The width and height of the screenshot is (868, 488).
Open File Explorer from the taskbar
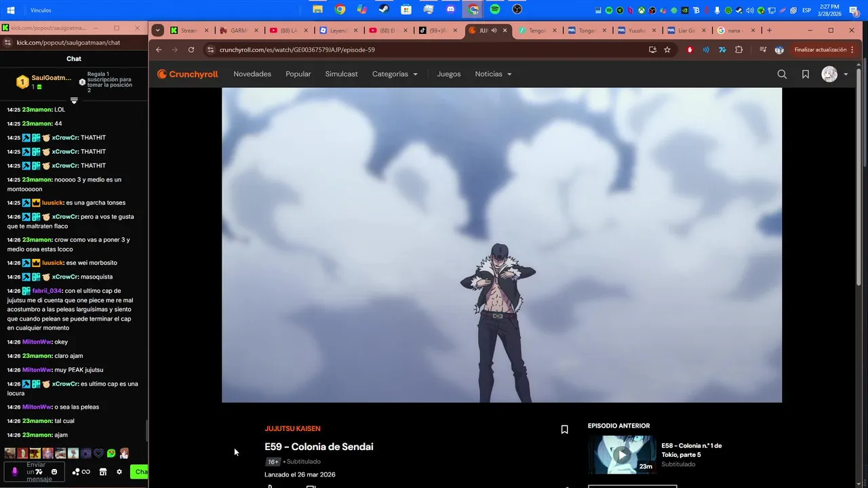tap(317, 9)
